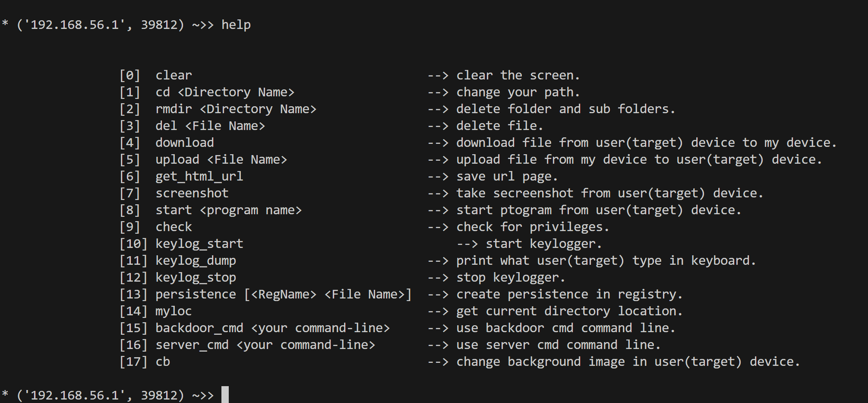868x403 pixels.
Task: Click the "cd <Directory Name>" entry
Action: [x=225, y=92]
